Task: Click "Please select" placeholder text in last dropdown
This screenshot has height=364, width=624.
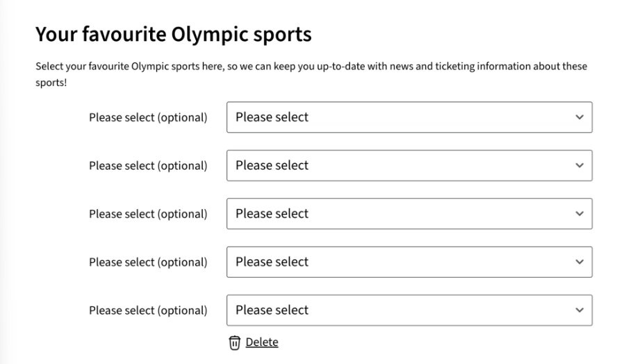Action: (272, 311)
